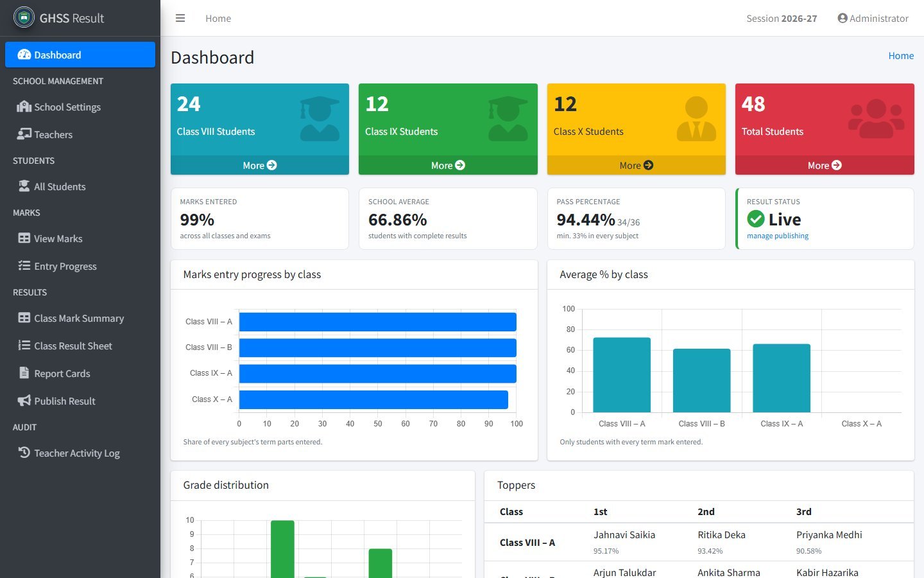Click the Report Cards document icon
The height and width of the screenshot is (578, 924).
(24, 373)
